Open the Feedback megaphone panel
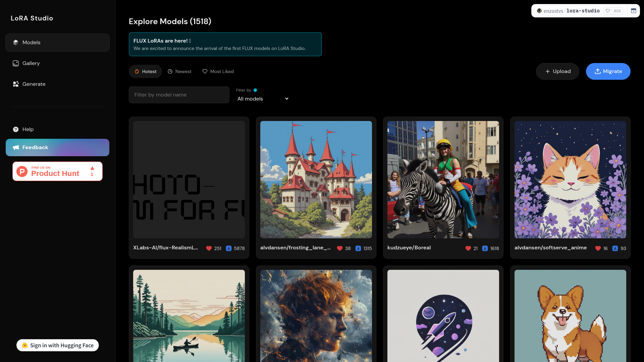Screen dimensions: 644x362 point(16,147)
